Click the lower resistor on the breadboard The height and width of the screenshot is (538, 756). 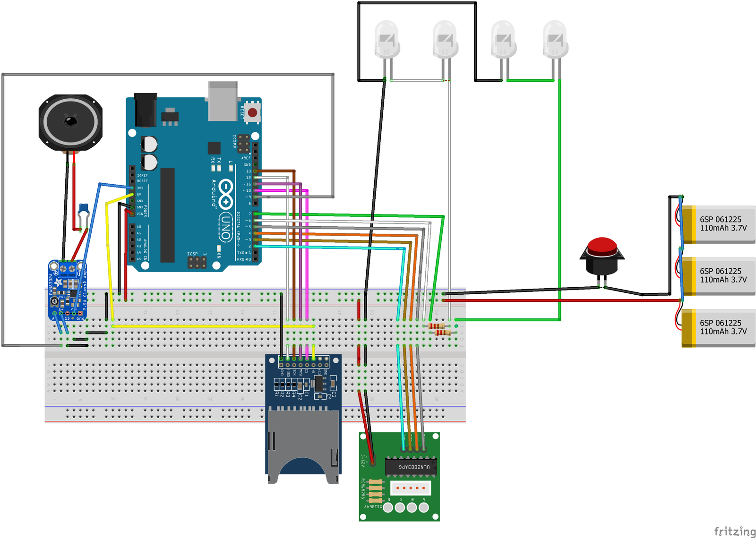443,333
